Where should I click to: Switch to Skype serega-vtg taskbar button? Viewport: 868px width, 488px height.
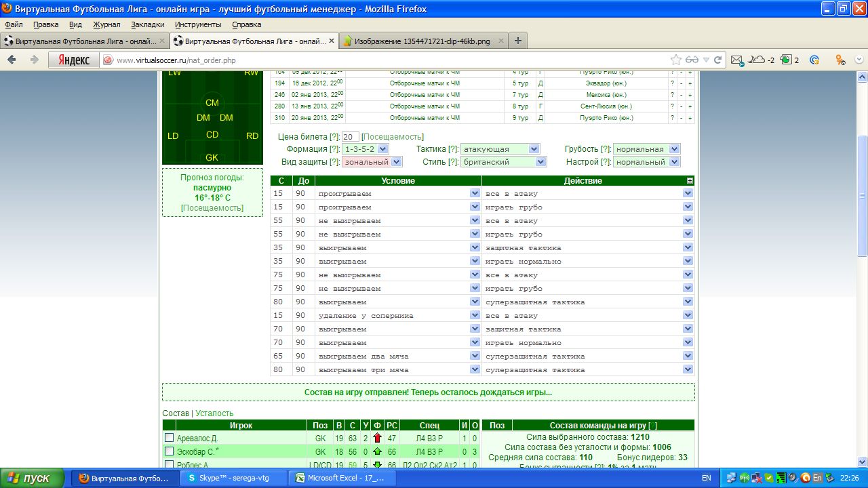(x=234, y=478)
